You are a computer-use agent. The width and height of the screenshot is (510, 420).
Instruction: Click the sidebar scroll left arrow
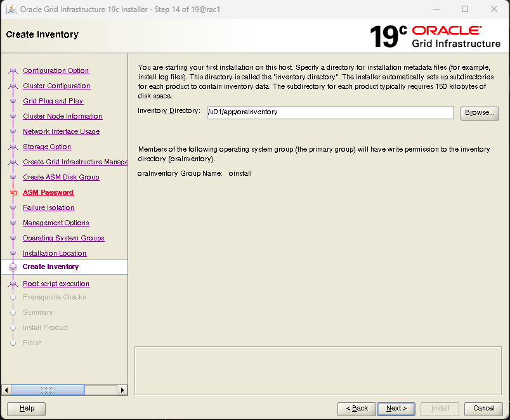tap(6, 390)
